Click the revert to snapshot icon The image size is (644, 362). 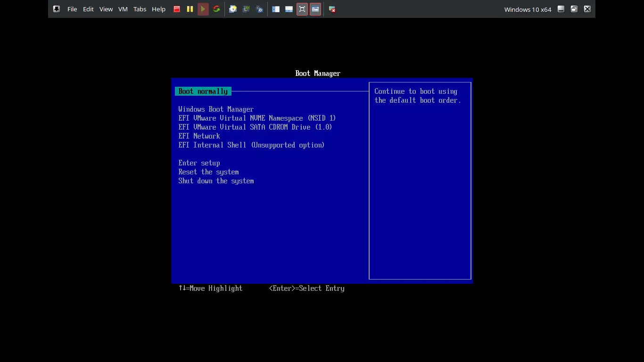(246, 9)
